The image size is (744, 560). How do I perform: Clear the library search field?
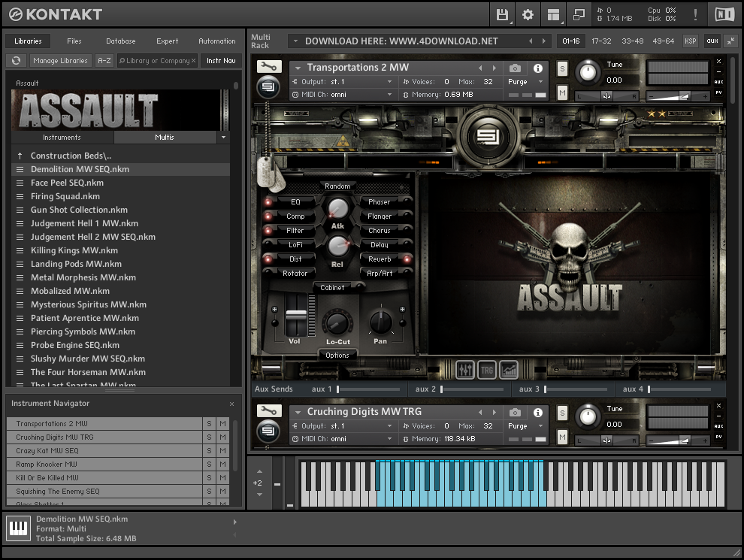click(193, 61)
